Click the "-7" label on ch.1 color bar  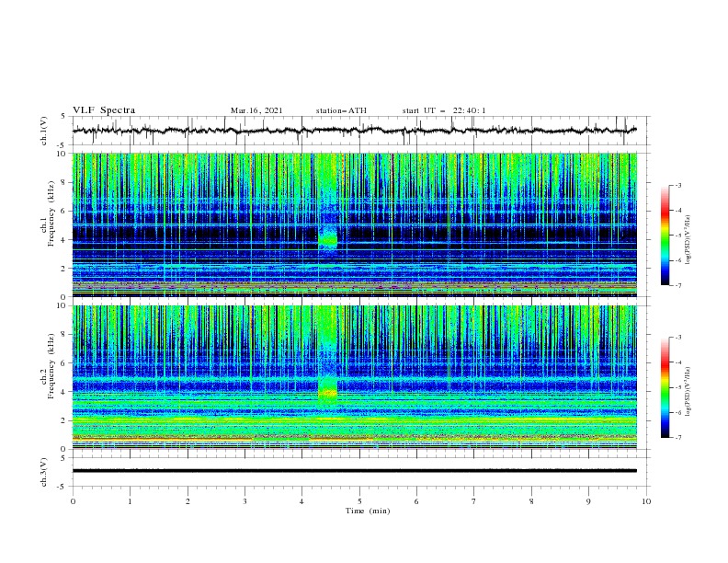pyautogui.click(x=677, y=285)
